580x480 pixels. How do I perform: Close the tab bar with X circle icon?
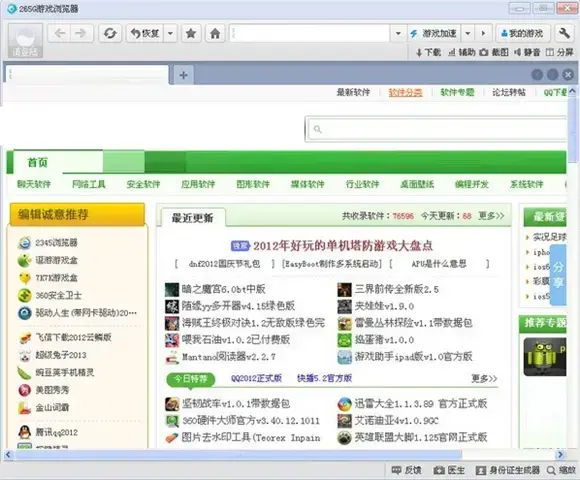coord(568,75)
